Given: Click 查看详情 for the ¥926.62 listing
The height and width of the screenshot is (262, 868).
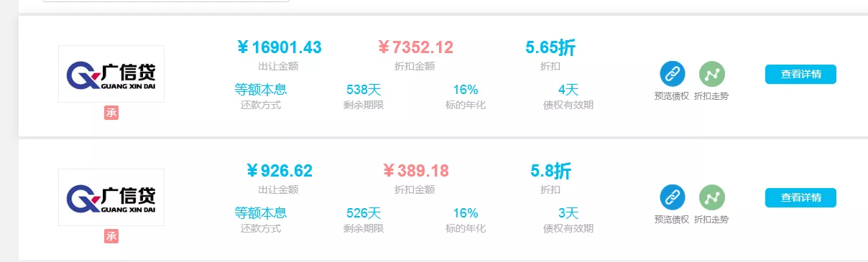Looking at the screenshot, I should (x=800, y=197).
